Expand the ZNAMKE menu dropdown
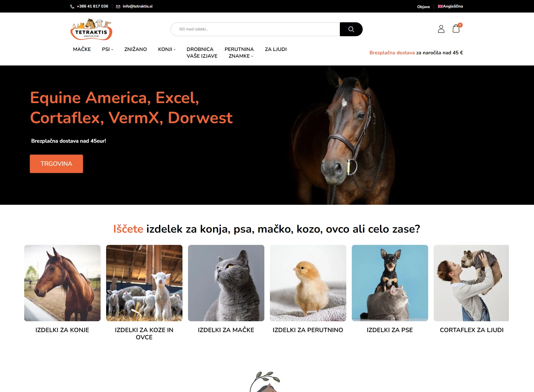Viewport: 534px width, 392px height. point(241,56)
